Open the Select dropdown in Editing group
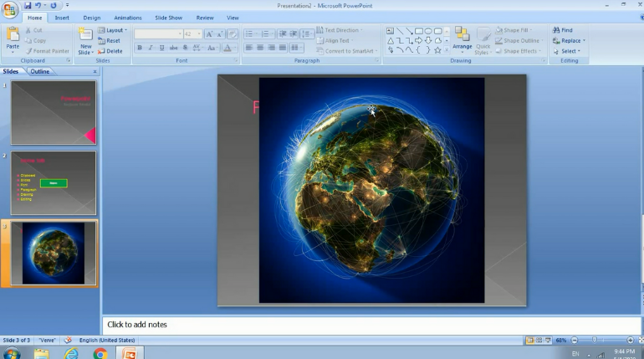The width and height of the screenshot is (644, 359). (x=569, y=51)
